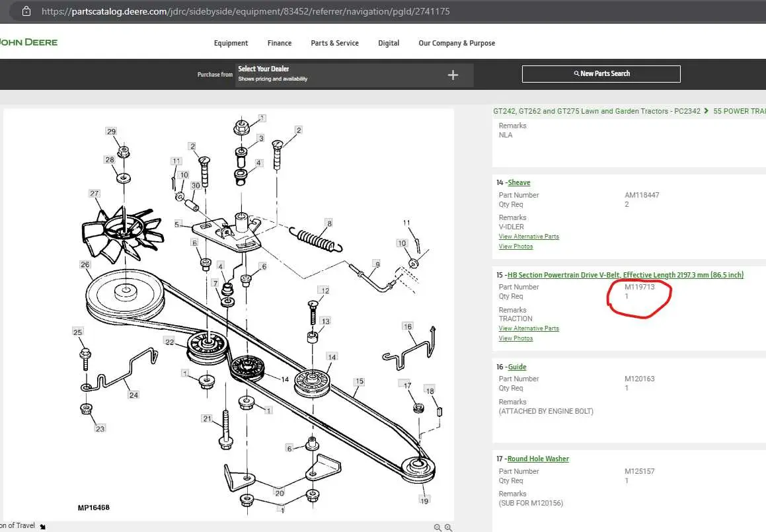Open the Finance menu
Viewport: 766px width, 532px height.
280,43
